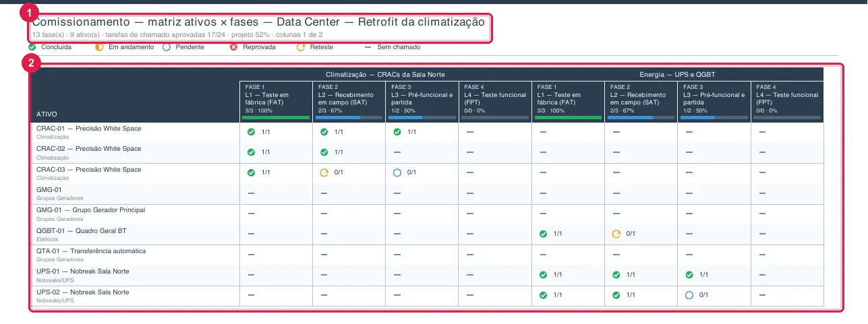Select row 'CRAC-03 — Precisão White Space'
The image size is (868, 324).
(428, 173)
